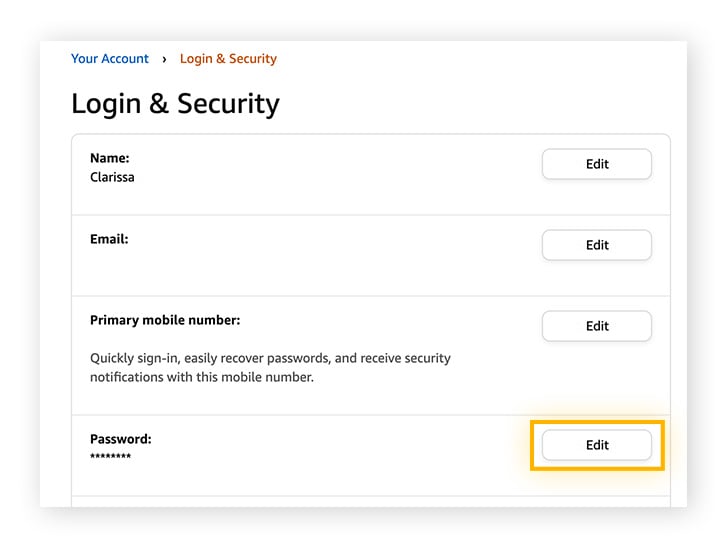Click the bold Name: label
The width and height of the screenshot is (727, 548).
110,158
